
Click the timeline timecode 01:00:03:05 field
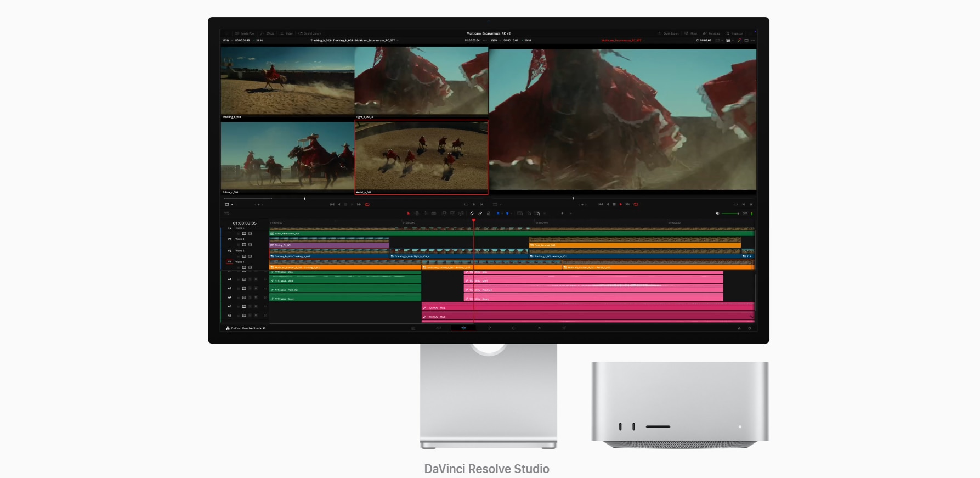pyautogui.click(x=245, y=223)
